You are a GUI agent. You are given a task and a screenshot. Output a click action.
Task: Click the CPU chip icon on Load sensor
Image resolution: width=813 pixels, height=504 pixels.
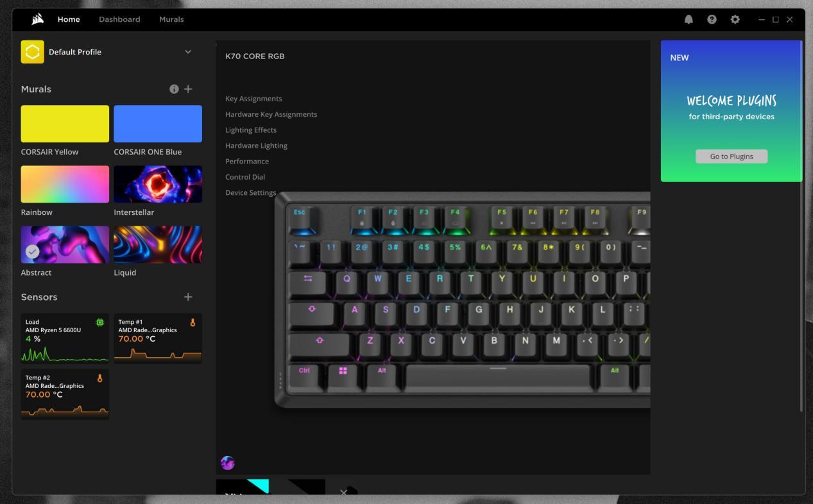pos(99,323)
